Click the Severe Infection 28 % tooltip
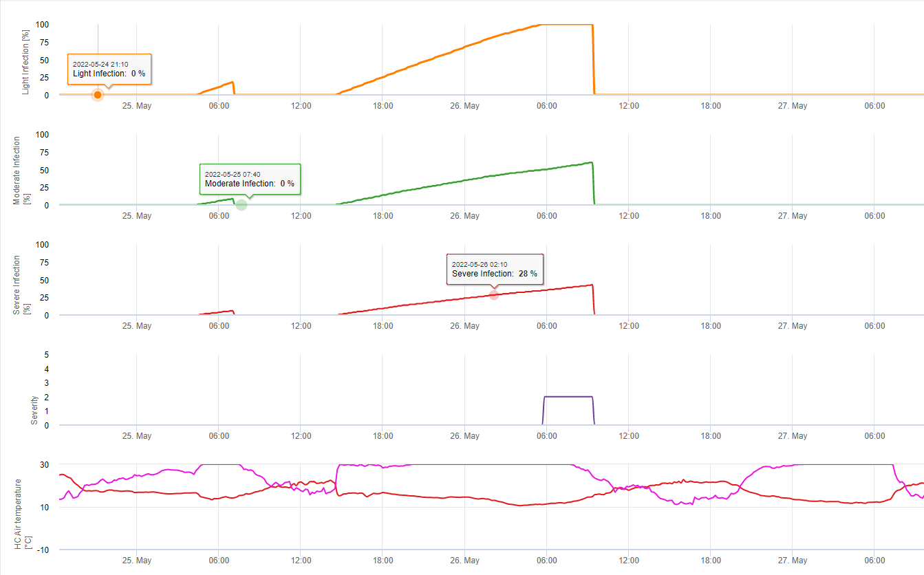 [x=495, y=269]
